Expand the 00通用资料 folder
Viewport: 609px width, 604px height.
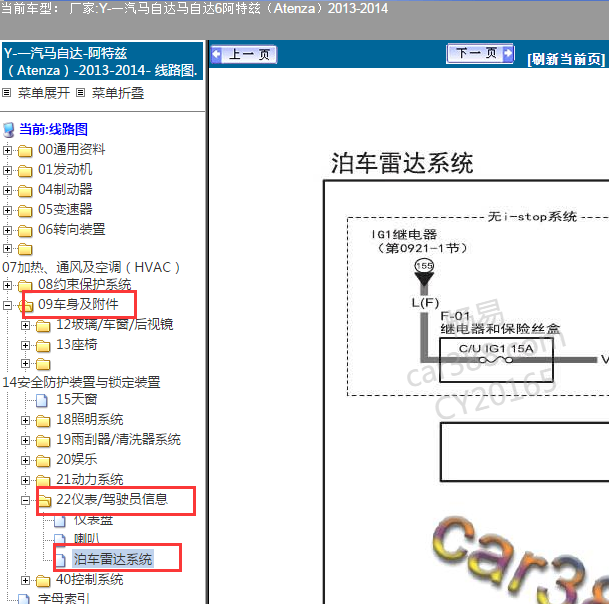pos(7,150)
